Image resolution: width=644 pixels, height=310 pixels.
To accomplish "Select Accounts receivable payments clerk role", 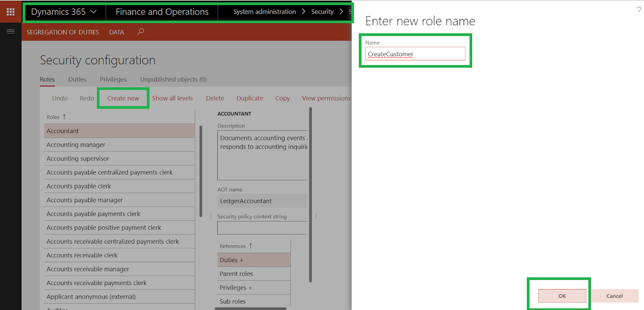I will pos(120,283).
